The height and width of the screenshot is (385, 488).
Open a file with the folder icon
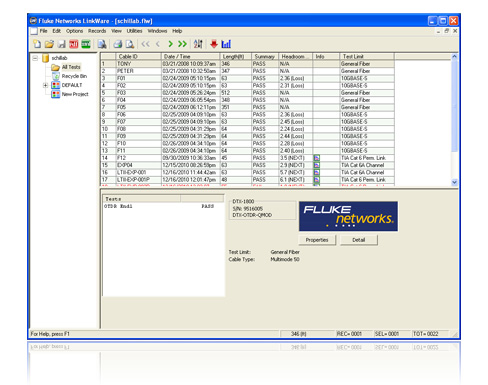point(49,44)
